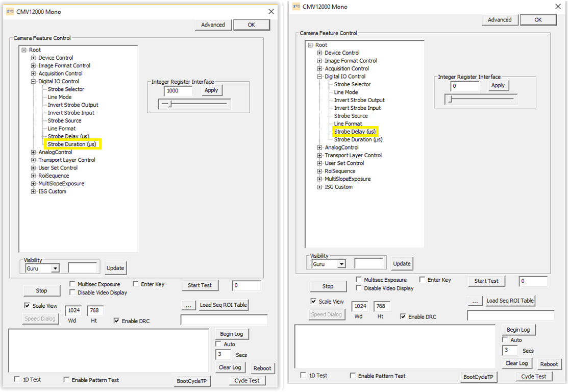The height and width of the screenshot is (392, 569).
Task: Select Strobe Duration (µs) in right window
Action: [358, 139]
